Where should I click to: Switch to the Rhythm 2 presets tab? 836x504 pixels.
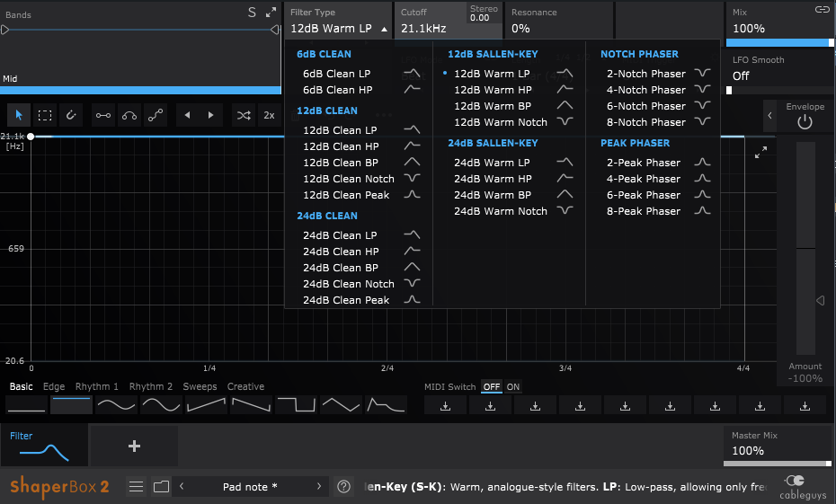(x=151, y=386)
